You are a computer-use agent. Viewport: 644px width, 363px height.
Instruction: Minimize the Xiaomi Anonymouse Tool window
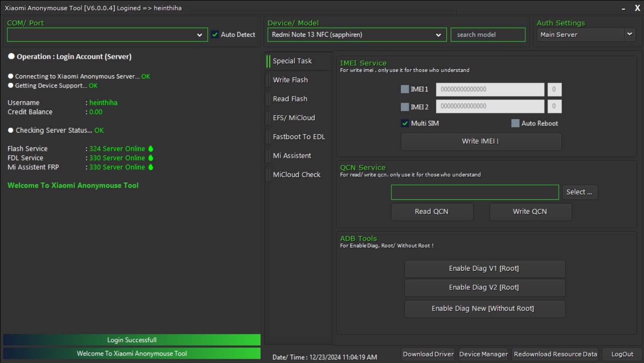coord(623,8)
